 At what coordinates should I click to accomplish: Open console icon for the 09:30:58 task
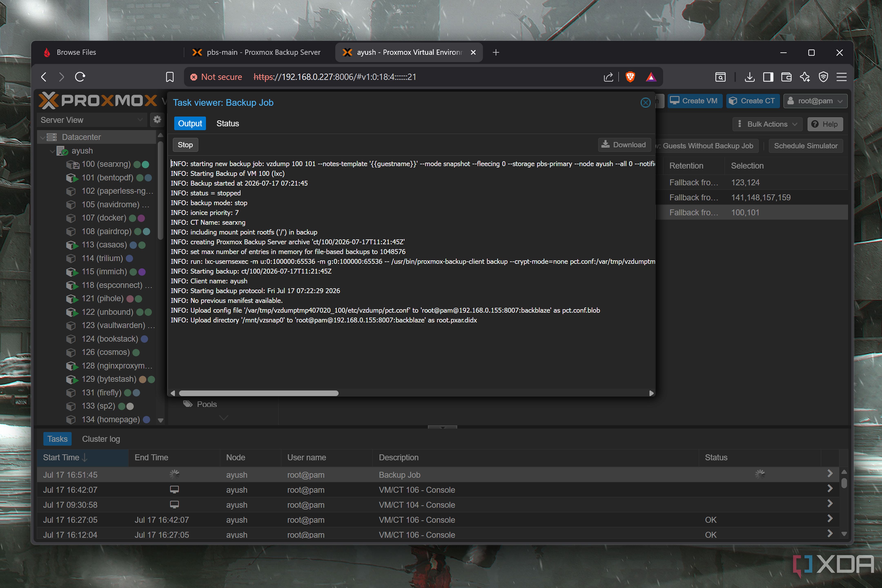tap(174, 505)
